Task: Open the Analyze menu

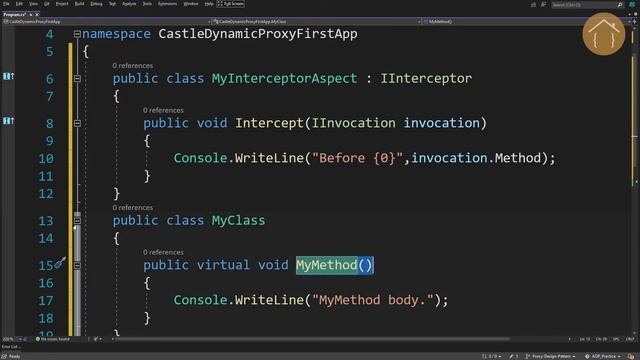Action: (x=129, y=4)
